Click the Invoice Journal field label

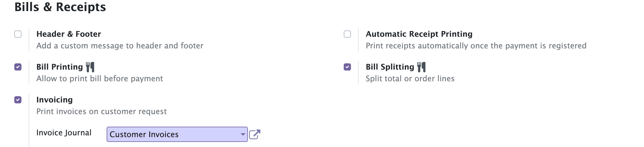coord(64,133)
